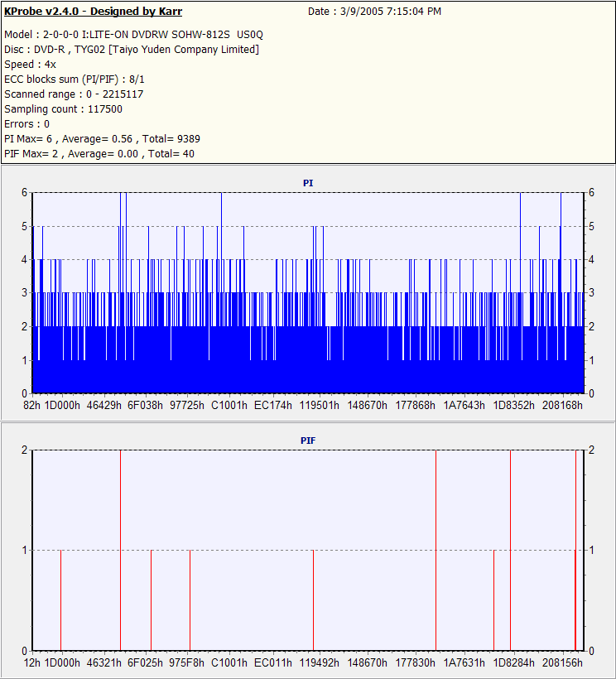Click PI chart x-axis label 1D8352h

click(x=514, y=405)
